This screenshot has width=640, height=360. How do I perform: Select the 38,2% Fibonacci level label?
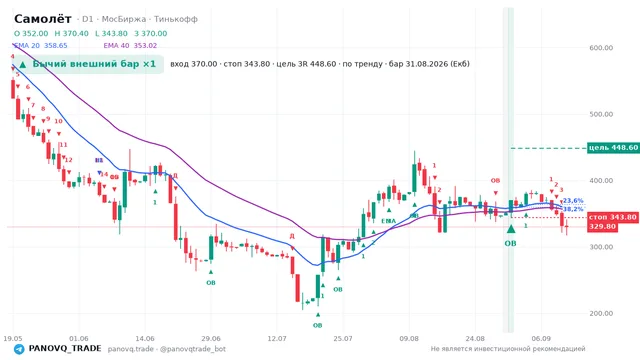coord(573,209)
